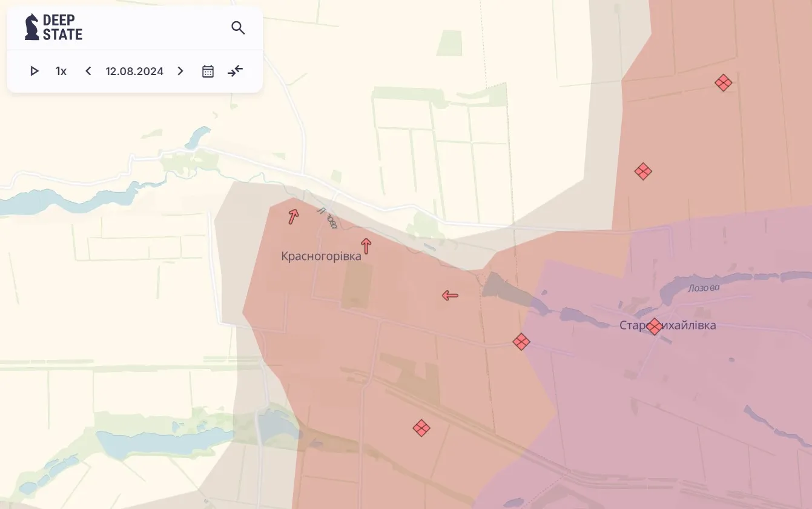Screen dimensions: 812x509
Task: Start timeline playback with the play button
Action: tap(35, 72)
